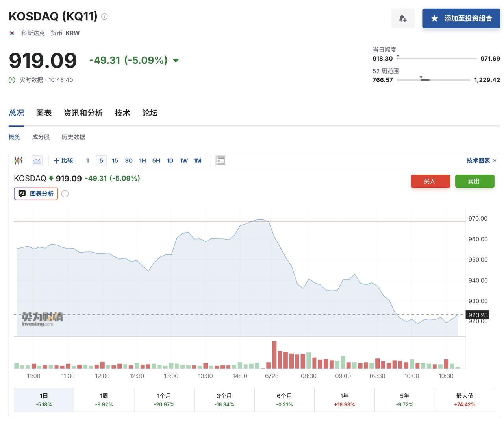Click the South Korea flag icon
This screenshot has height=424, width=504.
12,33
